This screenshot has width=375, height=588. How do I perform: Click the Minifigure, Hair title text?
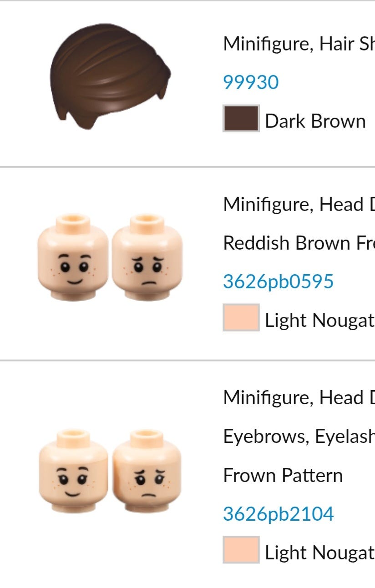click(x=299, y=44)
